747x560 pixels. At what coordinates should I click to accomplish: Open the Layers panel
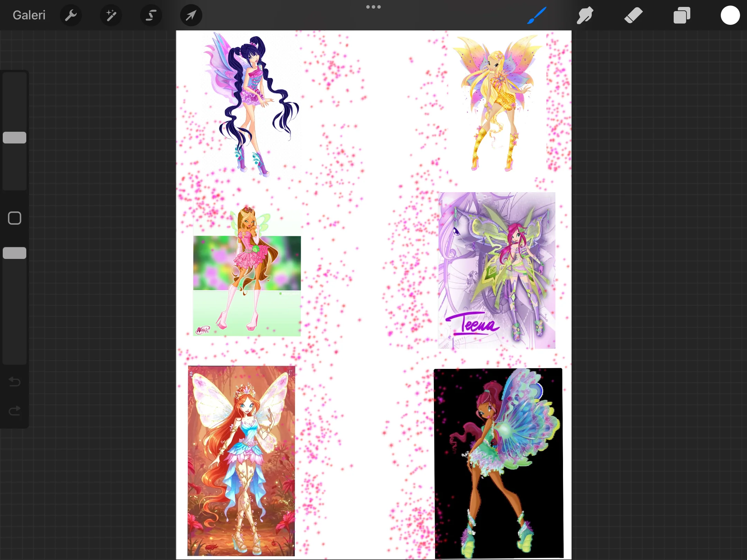tap(682, 15)
